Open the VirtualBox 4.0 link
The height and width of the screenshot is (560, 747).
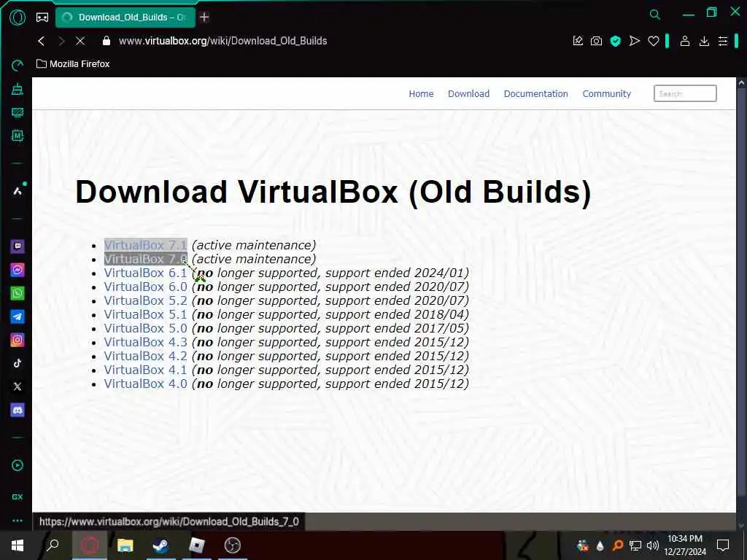(x=145, y=384)
